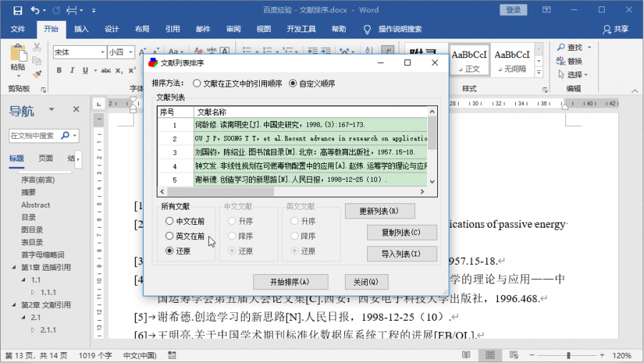644x363 pixels.
Task: Select descending (降序) for English references
Action: (x=295, y=236)
